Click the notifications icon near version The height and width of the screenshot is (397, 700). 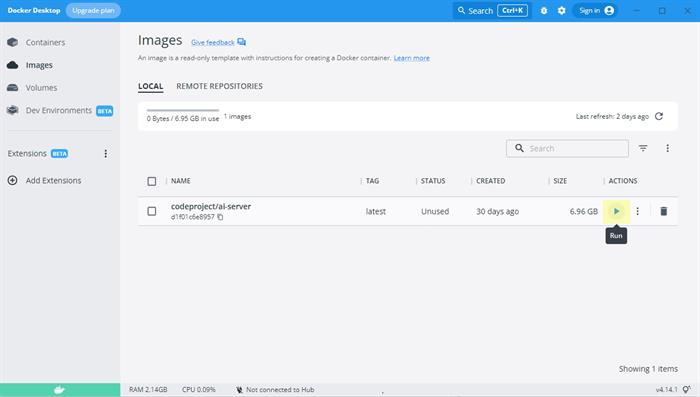click(687, 390)
